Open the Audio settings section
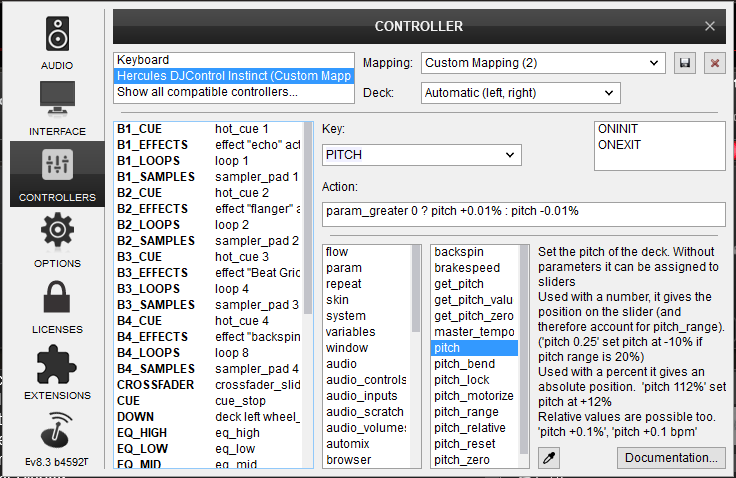Screen dimensions: 736x478 click(57, 44)
